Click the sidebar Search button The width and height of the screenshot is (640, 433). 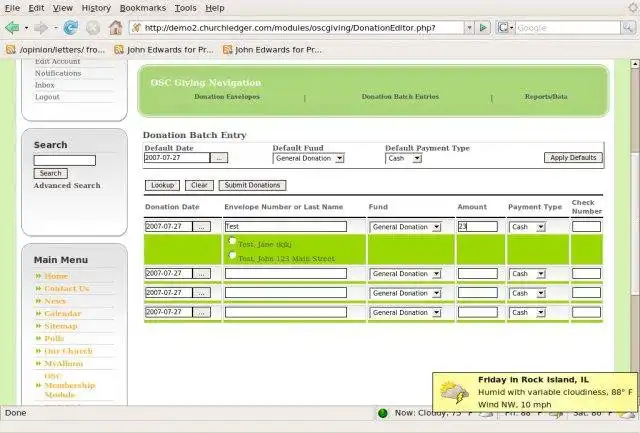(51, 173)
